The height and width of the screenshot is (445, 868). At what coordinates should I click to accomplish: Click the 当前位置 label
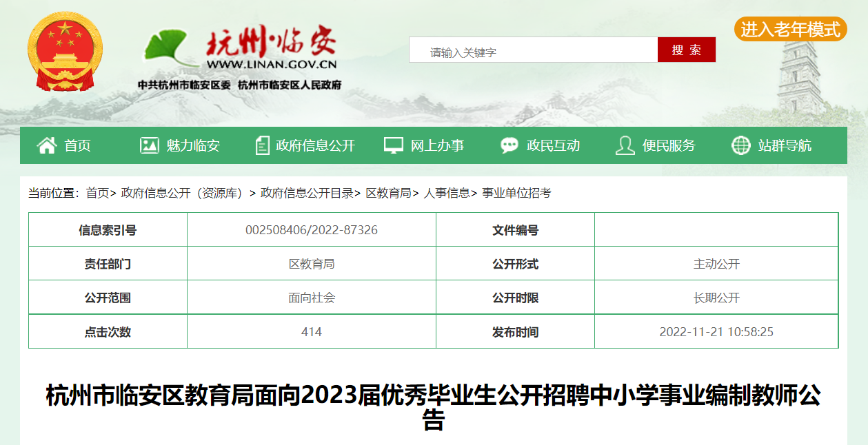tap(53, 193)
